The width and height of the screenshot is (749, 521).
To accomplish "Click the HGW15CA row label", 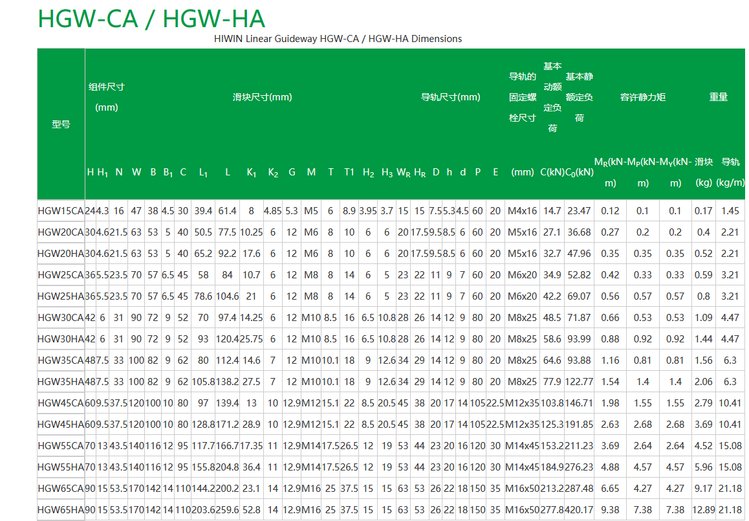I will [60, 211].
